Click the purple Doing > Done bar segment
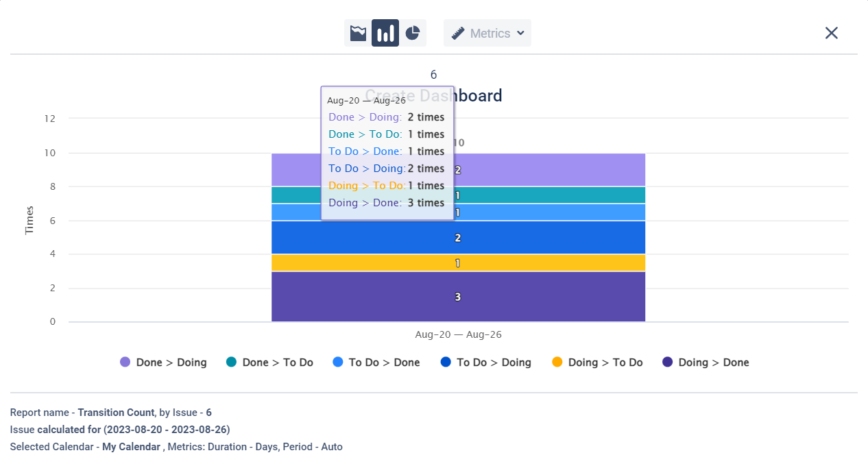The image size is (868, 466). tap(548, 297)
